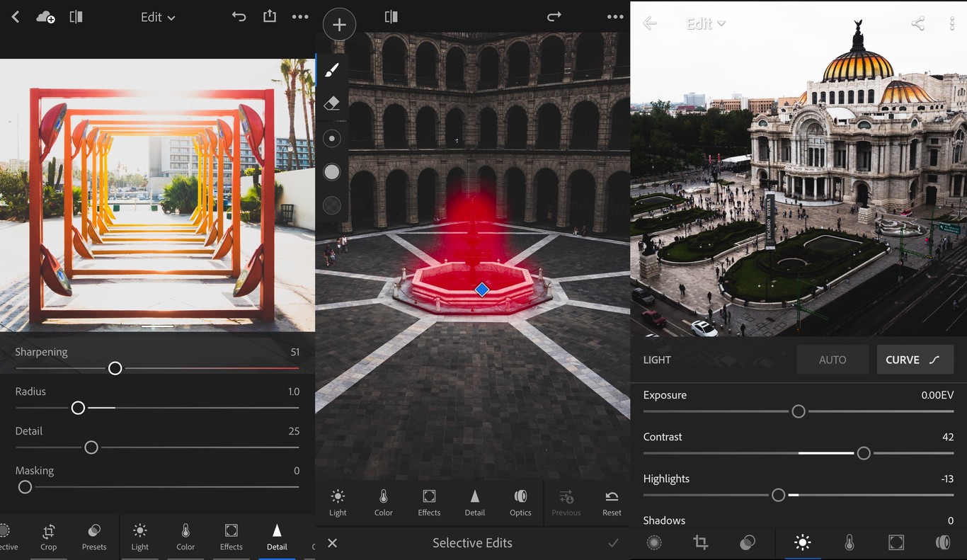Open the Edit mode dropdown on left panel

(157, 17)
